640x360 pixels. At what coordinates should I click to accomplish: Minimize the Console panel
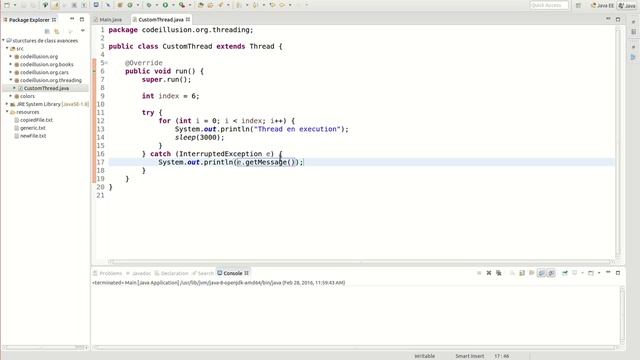(x=608, y=272)
